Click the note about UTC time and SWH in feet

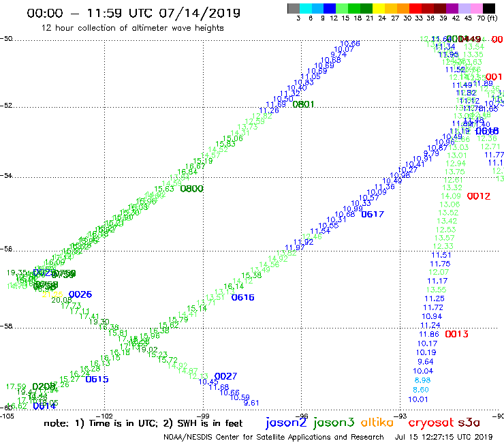[143, 423]
